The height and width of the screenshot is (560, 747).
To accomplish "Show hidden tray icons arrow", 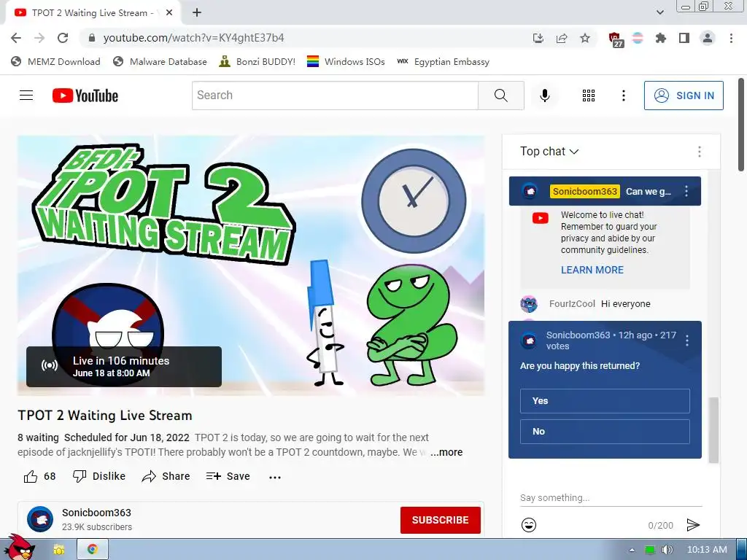I will pos(632,550).
